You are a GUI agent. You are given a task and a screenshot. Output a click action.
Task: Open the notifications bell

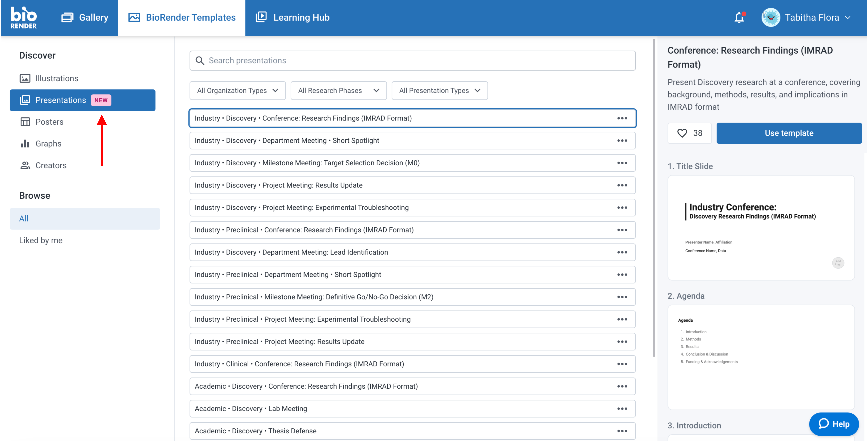[x=739, y=18]
